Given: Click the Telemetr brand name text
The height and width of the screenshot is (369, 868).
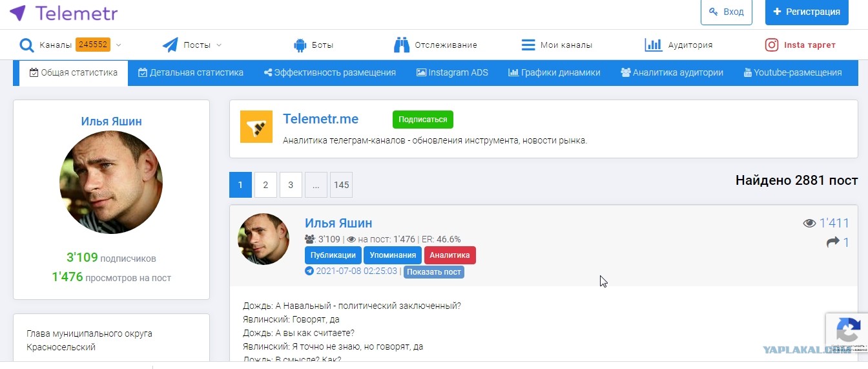Looking at the screenshot, I should pyautogui.click(x=76, y=12).
